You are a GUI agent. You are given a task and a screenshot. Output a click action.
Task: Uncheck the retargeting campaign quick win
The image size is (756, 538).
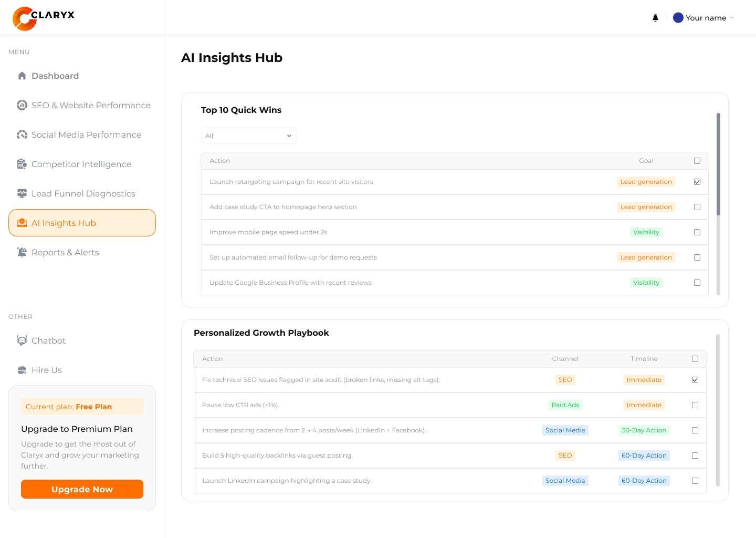(x=697, y=181)
